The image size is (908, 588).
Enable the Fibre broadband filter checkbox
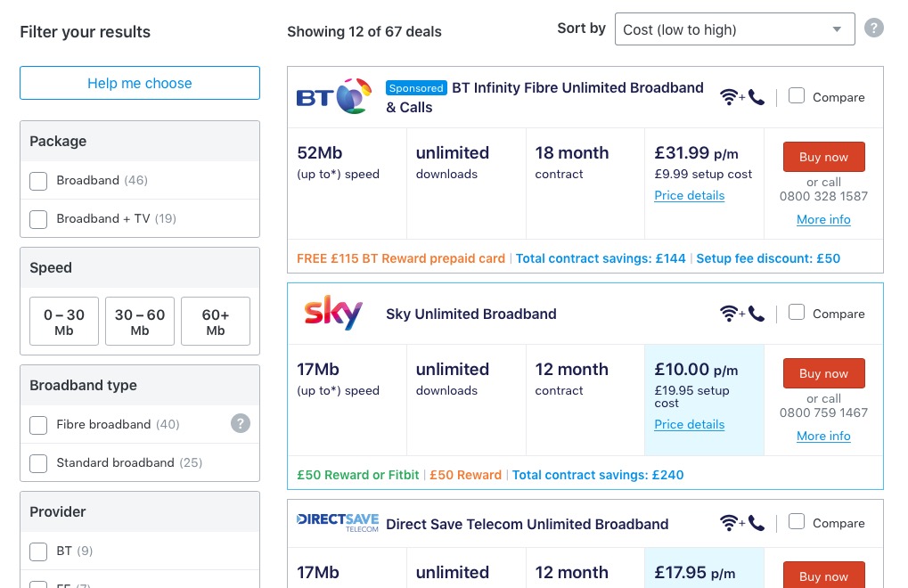pyautogui.click(x=38, y=425)
